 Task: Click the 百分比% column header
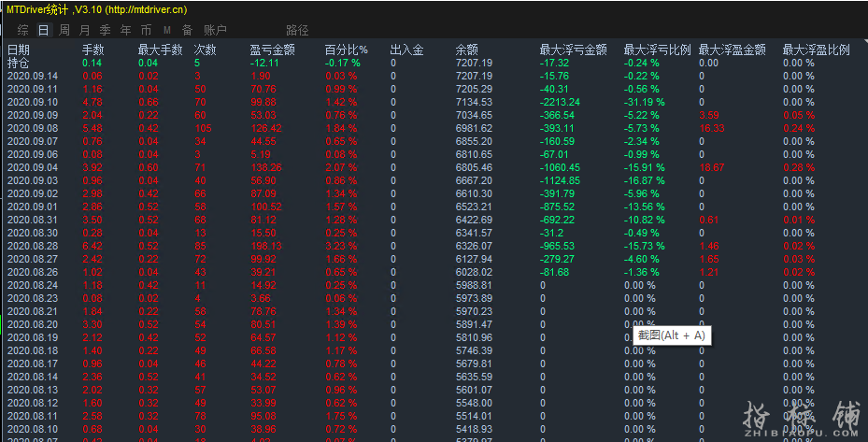(346, 50)
